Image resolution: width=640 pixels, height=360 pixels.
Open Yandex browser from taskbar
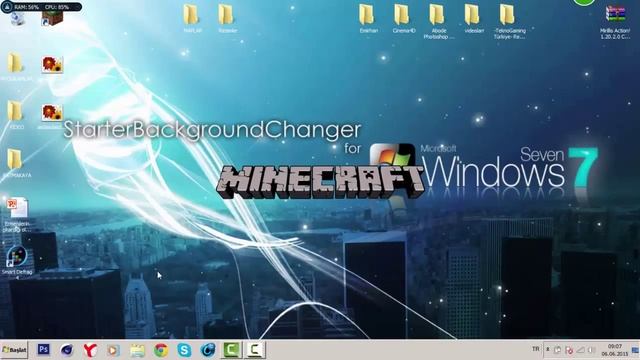point(90,350)
